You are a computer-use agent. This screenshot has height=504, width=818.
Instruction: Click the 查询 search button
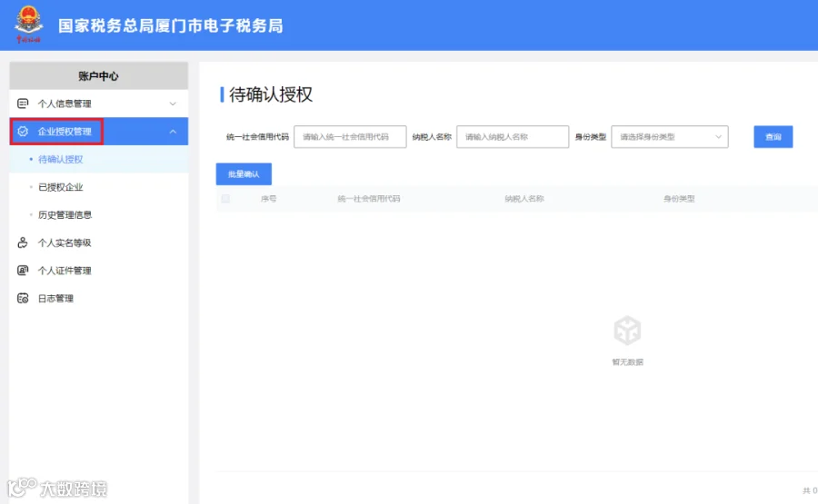[773, 136]
